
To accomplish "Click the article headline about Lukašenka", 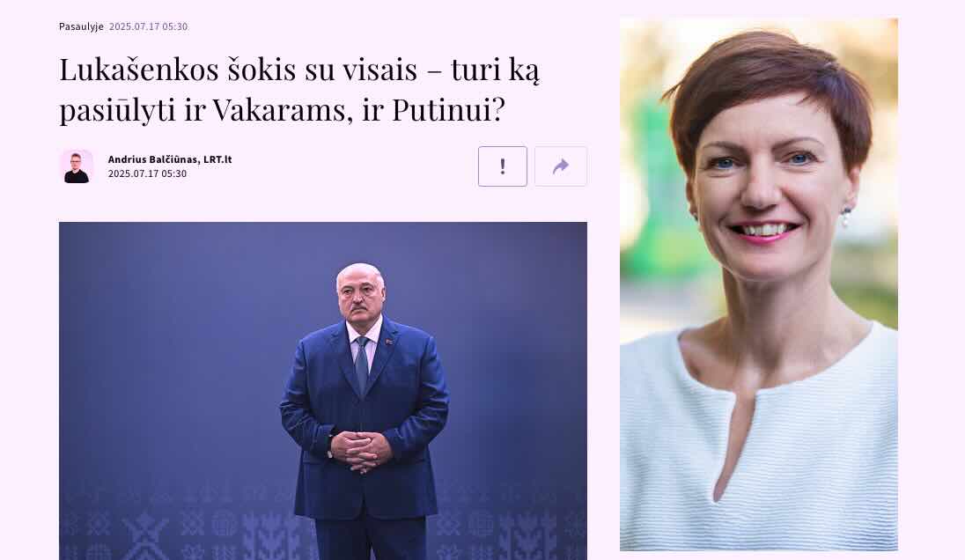I will [299, 89].
